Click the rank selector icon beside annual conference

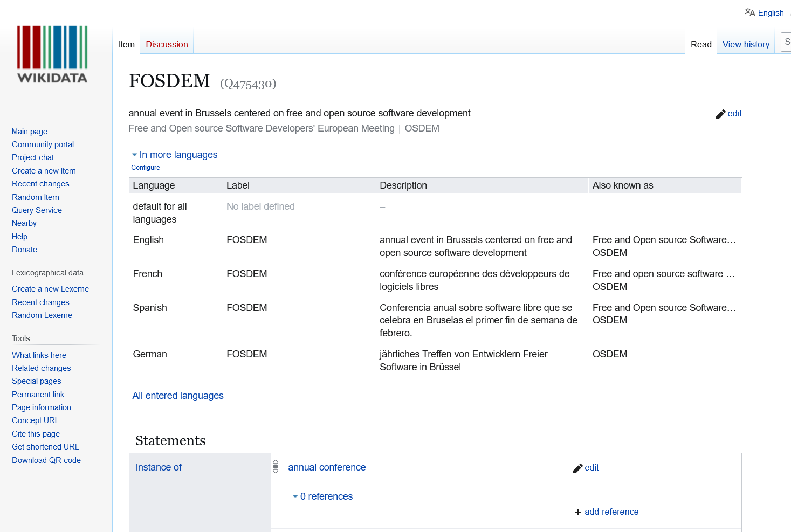pos(276,467)
